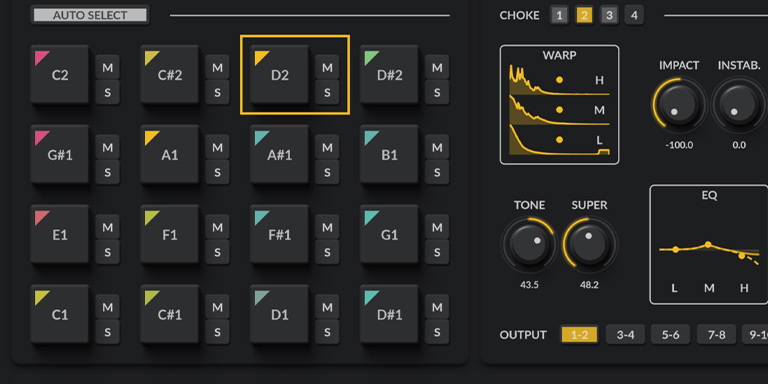The height and width of the screenshot is (384, 768).
Task: Mute the F#1 pad
Action: tap(327, 227)
